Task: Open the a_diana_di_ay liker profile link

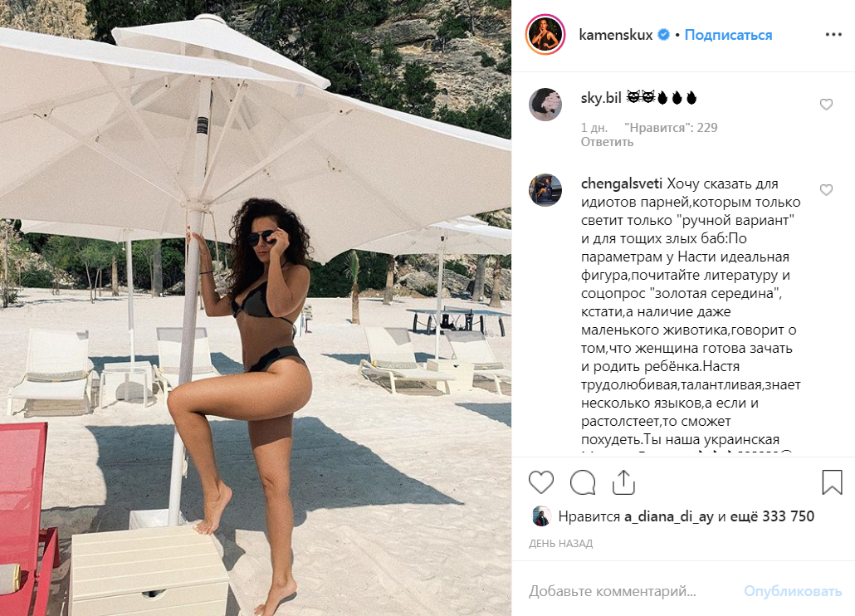Action: coord(668,516)
